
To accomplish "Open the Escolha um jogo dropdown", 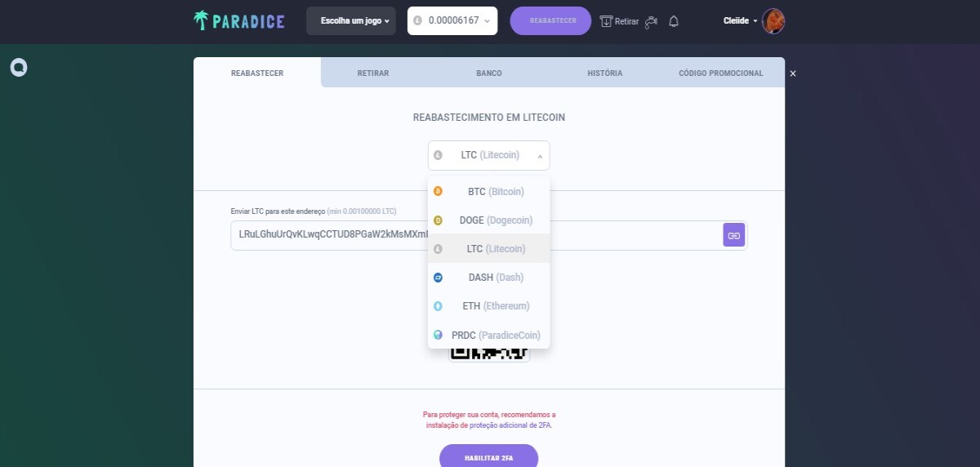I will [x=355, y=21].
